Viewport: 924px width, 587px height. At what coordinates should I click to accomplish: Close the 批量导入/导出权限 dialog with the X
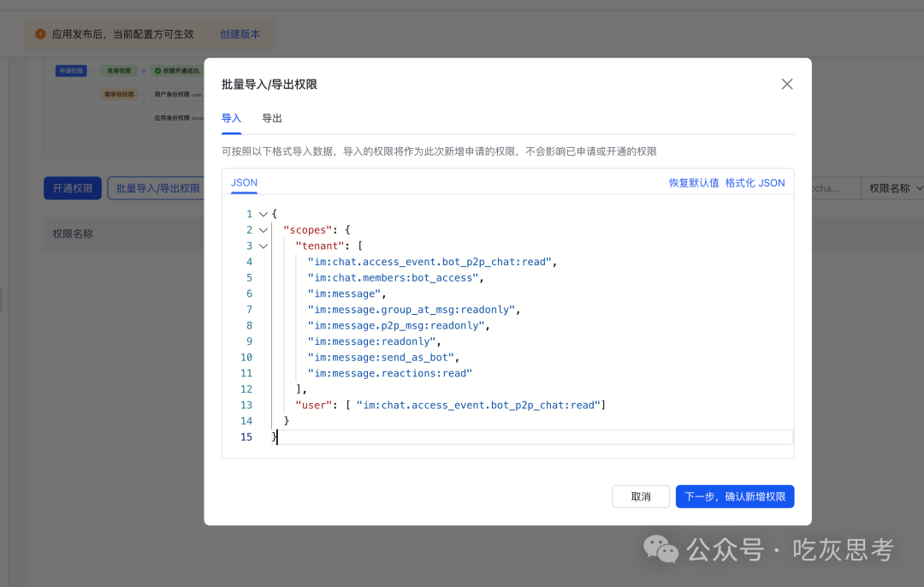click(786, 84)
